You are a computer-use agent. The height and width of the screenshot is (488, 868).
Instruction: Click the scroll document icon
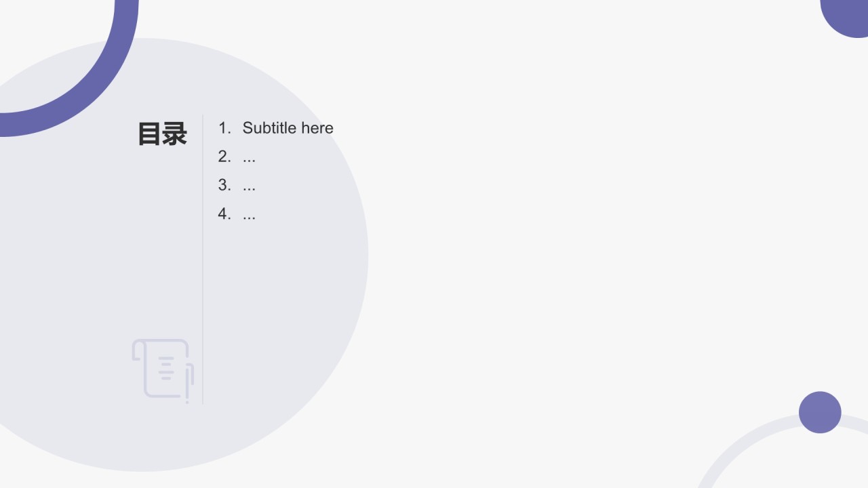pyautogui.click(x=163, y=370)
